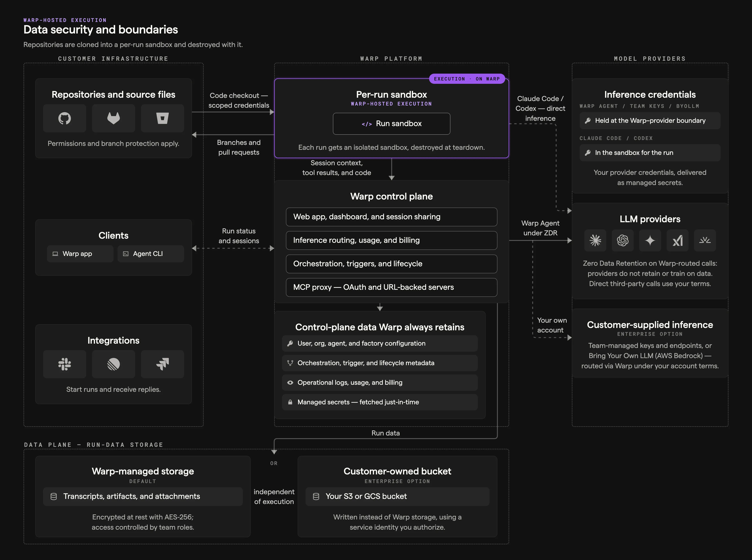Click Orchestration, trigger, and lifecycle metadata row
Screen dimensions: 752x560
point(380,363)
